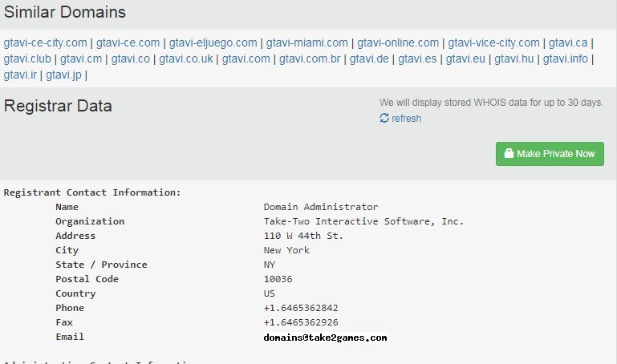The height and width of the screenshot is (364, 617).
Task: Click the WHOIS 30 days notice text
Action: 491,103
